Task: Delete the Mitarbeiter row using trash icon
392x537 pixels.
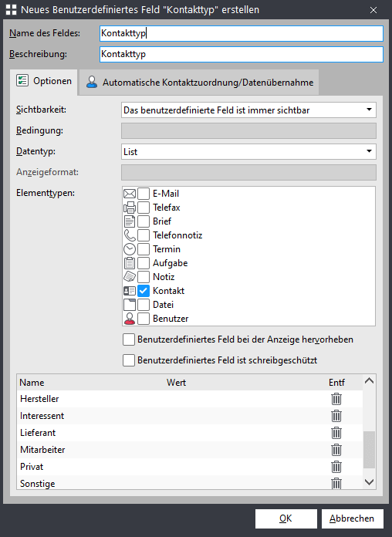Action: pos(336,450)
